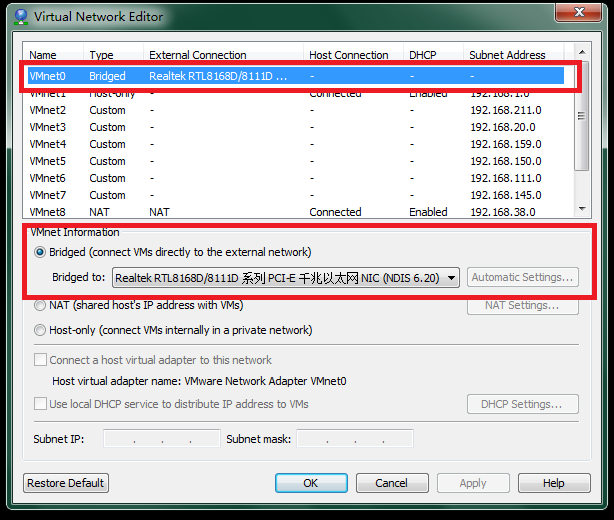
Task: Sort by the Type column header
Action: tap(114, 55)
